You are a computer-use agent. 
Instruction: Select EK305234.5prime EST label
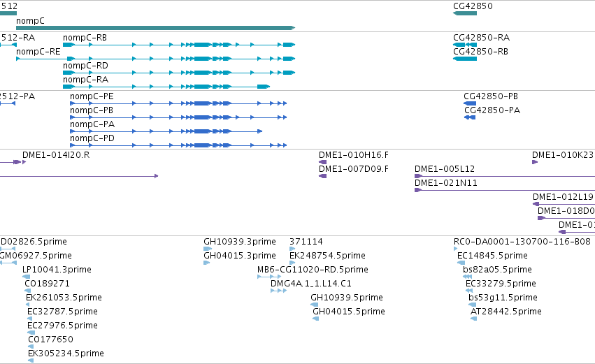66,354
